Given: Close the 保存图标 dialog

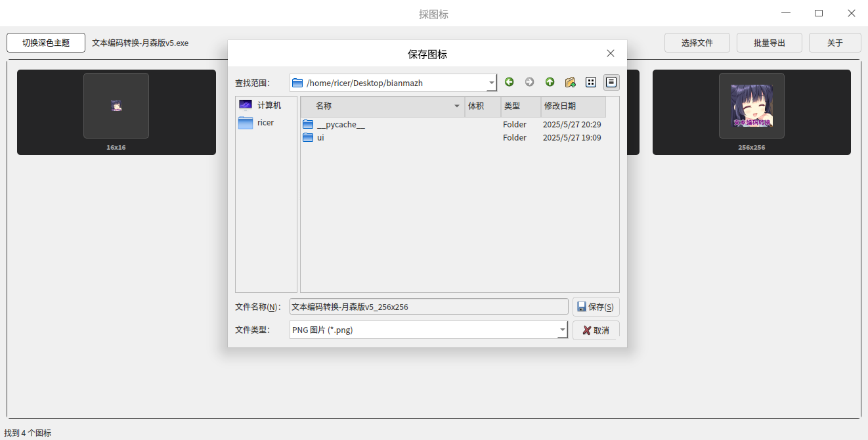Looking at the screenshot, I should [611, 54].
